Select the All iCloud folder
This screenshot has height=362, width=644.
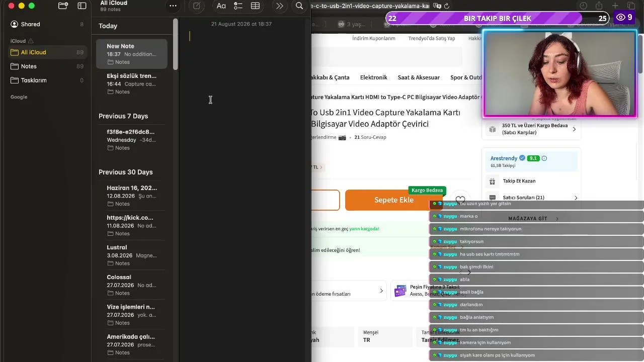point(47,52)
